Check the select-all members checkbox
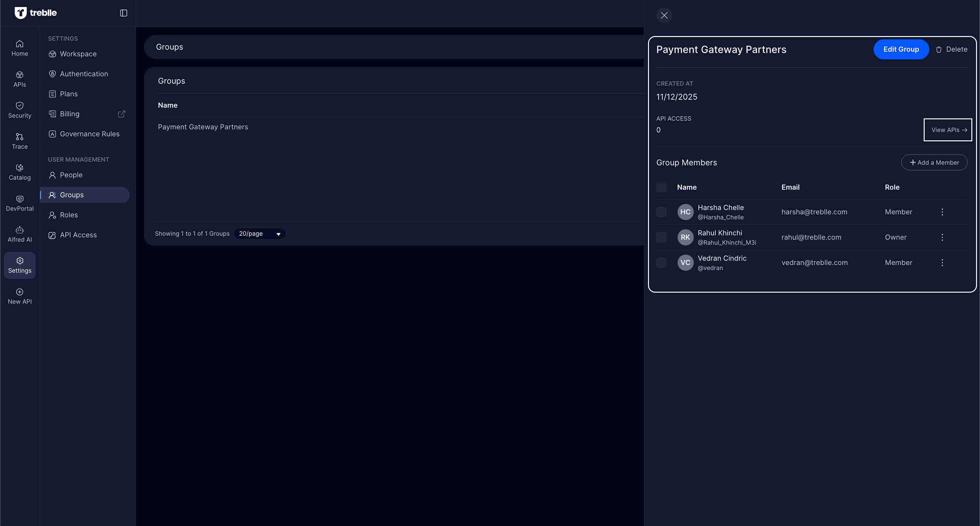 pos(661,187)
